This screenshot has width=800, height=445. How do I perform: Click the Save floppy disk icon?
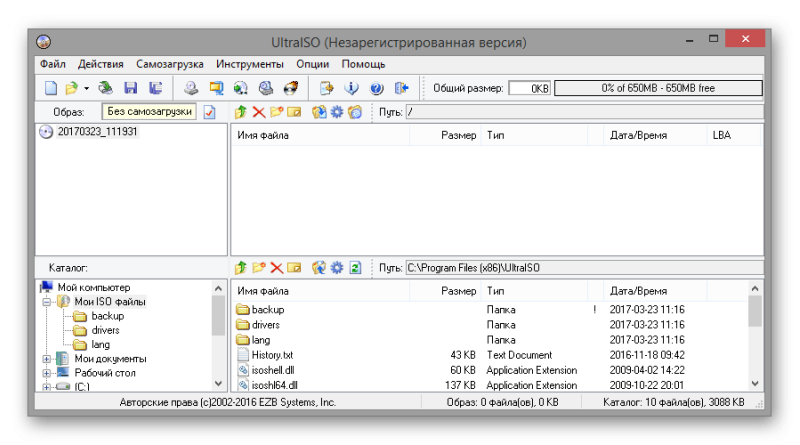(131, 88)
